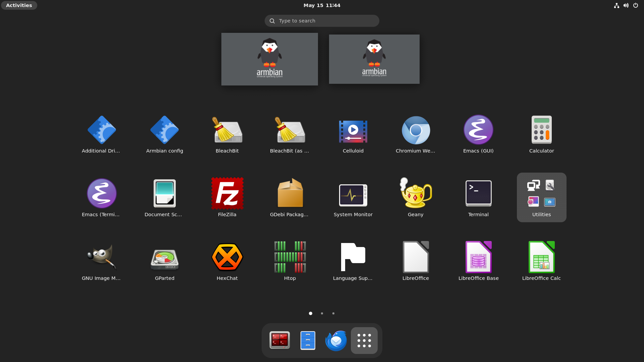Launch GNU Image Manipulation Program
Viewport: 644px width, 362px height.
click(101, 261)
